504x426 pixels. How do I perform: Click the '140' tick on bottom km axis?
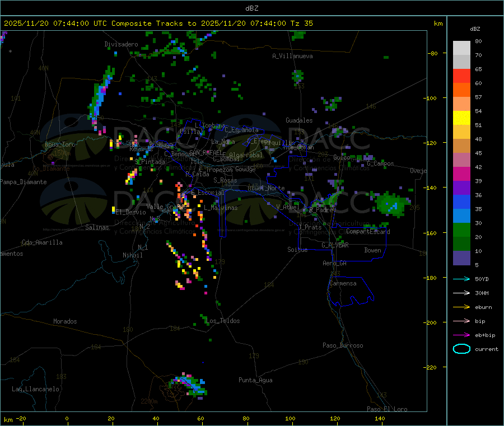click(380, 418)
